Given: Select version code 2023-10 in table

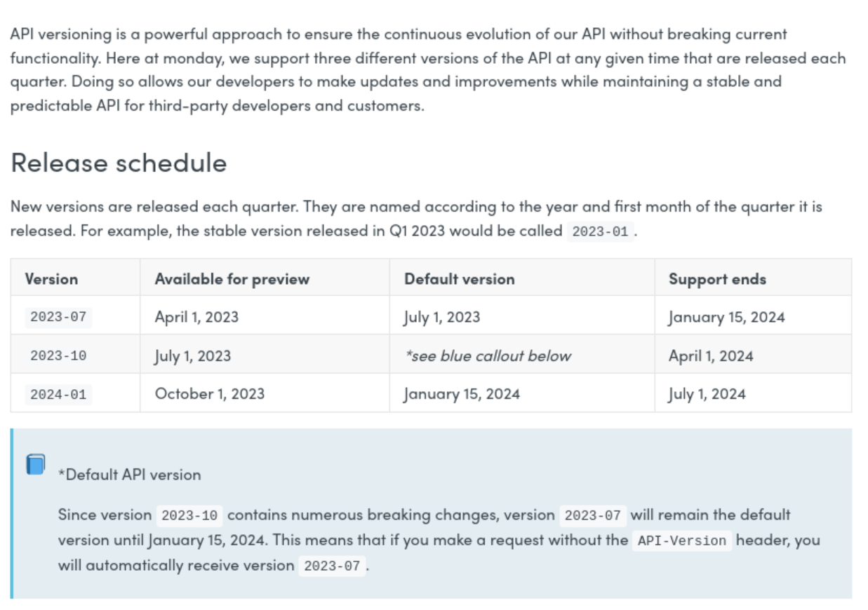Looking at the screenshot, I should click(58, 355).
